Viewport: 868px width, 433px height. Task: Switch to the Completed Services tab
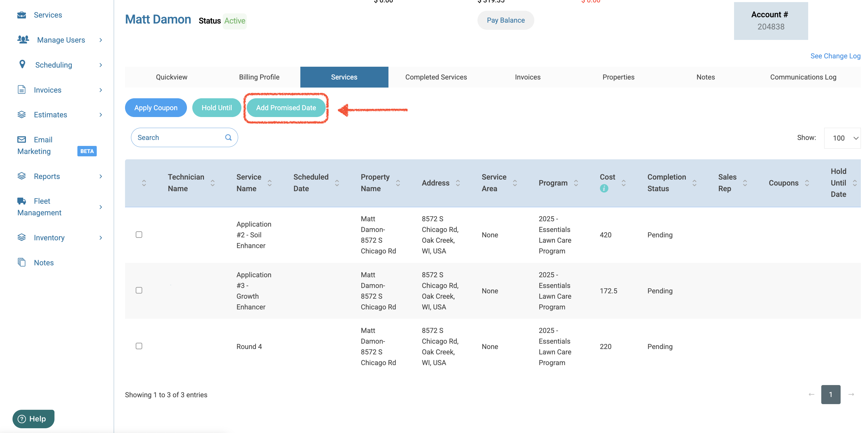pos(436,77)
